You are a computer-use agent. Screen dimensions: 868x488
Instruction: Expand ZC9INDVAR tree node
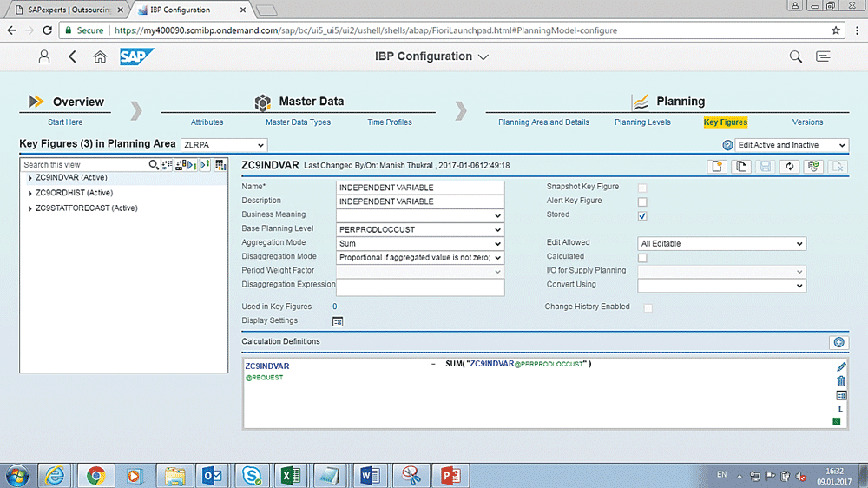pyautogui.click(x=30, y=178)
